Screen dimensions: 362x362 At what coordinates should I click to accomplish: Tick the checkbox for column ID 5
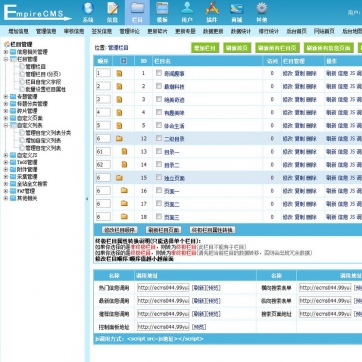pos(159,125)
